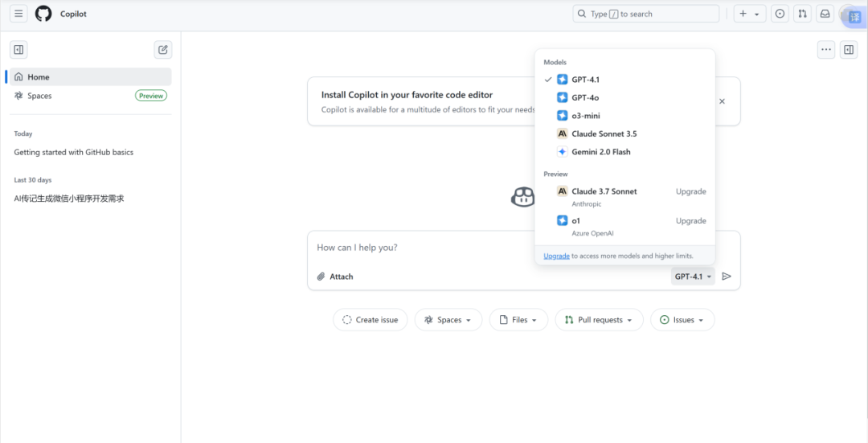Send the message with arrow icon
Viewport: 868px width, 443px height.
pyautogui.click(x=727, y=277)
